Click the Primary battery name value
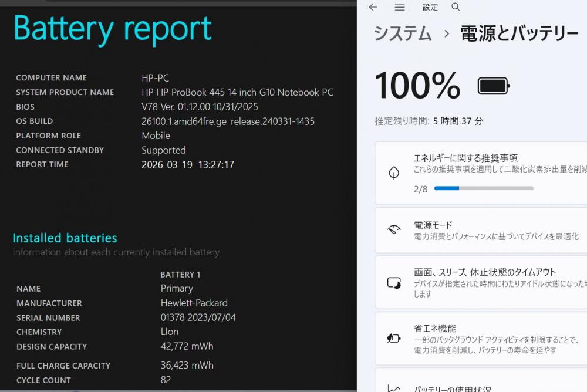The image size is (587, 392). tap(177, 288)
